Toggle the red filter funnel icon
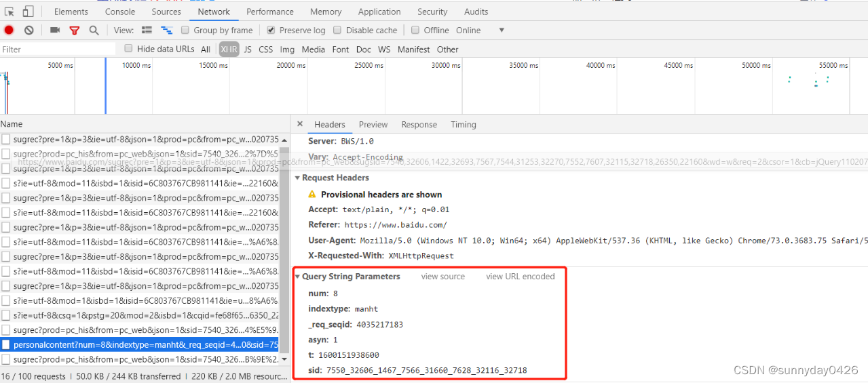 coord(75,31)
